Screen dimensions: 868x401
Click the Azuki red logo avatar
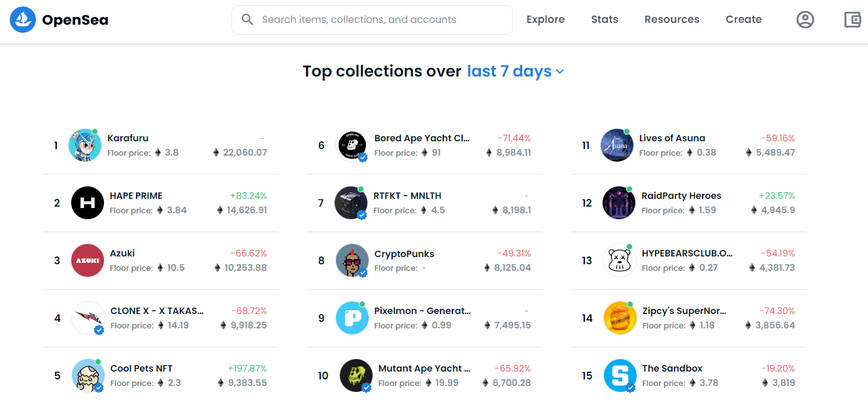click(87, 260)
